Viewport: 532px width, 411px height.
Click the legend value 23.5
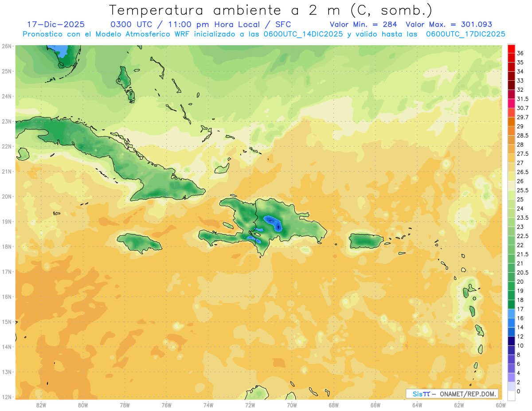pos(522,218)
